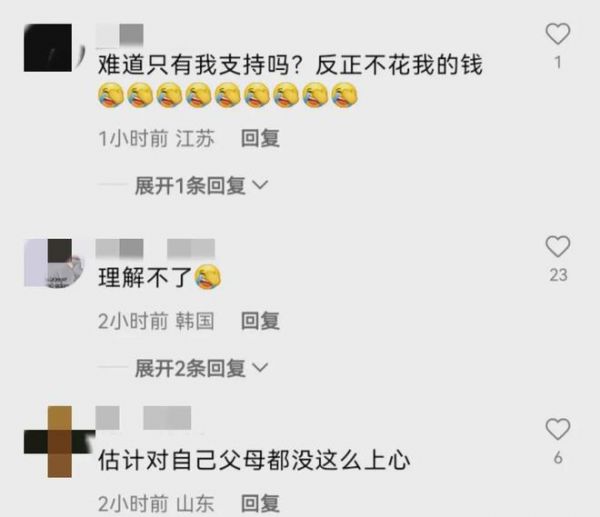
Task: Click the like count 23
Action: (x=558, y=275)
